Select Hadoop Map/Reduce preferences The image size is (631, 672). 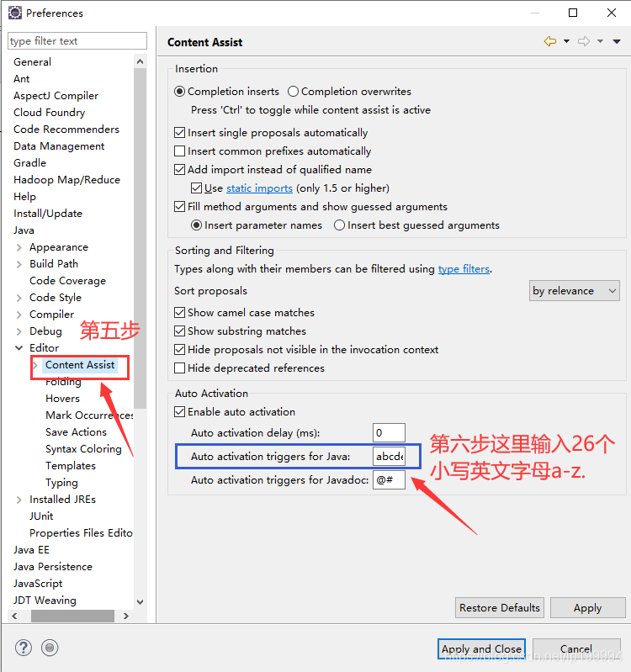pyautogui.click(x=66, y=180)
